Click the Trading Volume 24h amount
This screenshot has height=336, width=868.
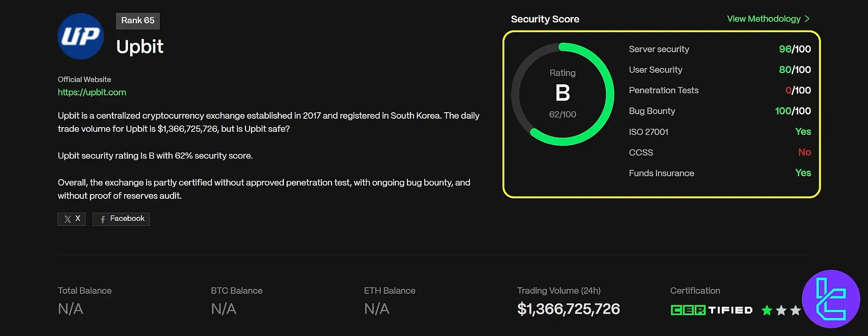pos(568,309)
